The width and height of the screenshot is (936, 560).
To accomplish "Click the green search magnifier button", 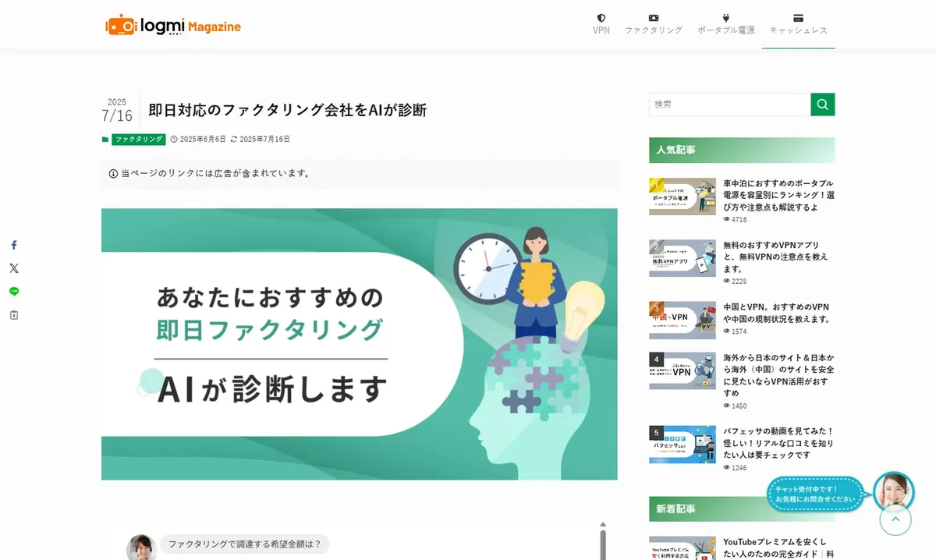I will point(822,105).
